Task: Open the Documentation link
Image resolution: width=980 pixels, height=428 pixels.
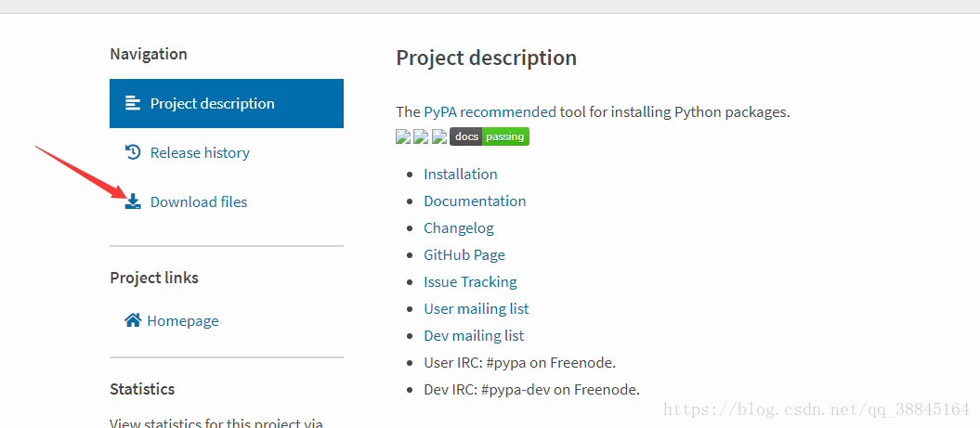Action: point(475,201)
